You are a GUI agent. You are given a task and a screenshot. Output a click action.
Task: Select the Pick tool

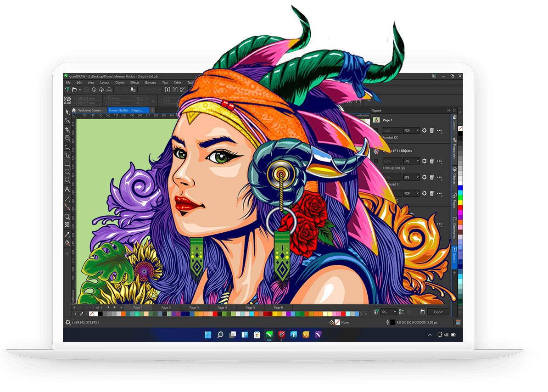pyautogui.click(x=67, y=112)
